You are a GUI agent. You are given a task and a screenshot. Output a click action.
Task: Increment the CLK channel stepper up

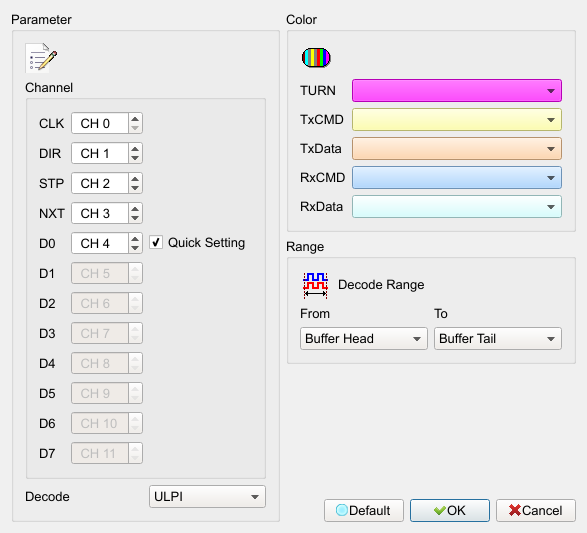135,118
